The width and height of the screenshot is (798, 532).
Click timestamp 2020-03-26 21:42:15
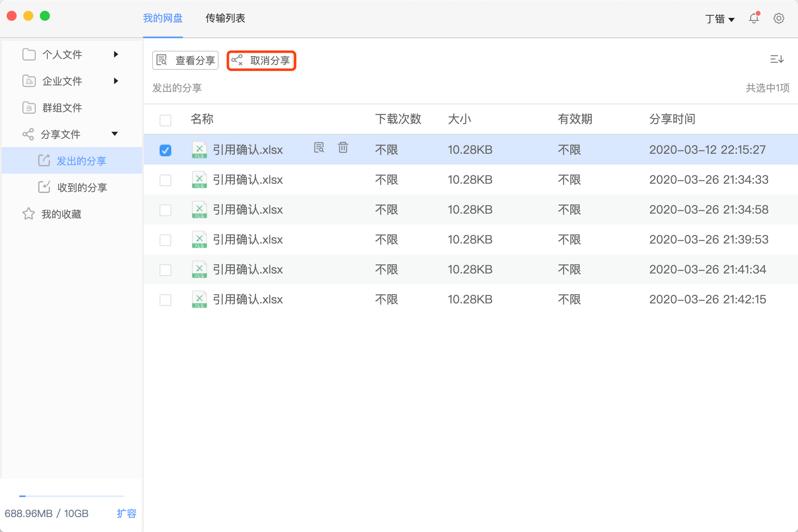(707, 299)
